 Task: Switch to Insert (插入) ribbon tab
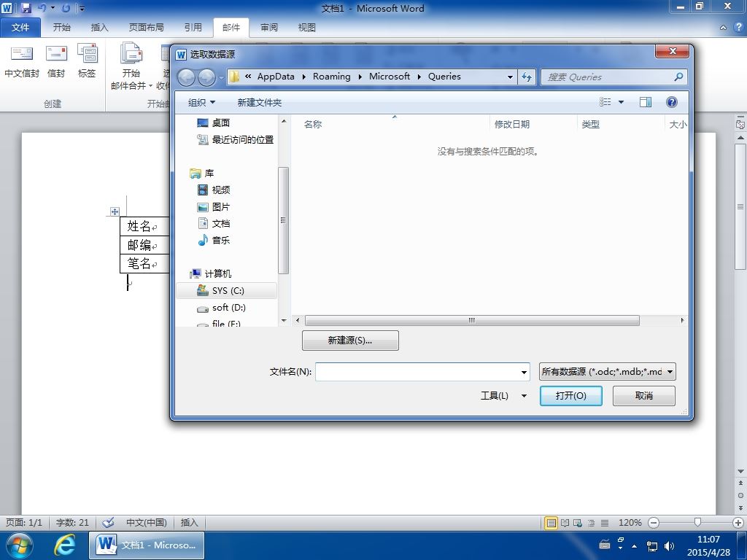click(x=99, y=28)
